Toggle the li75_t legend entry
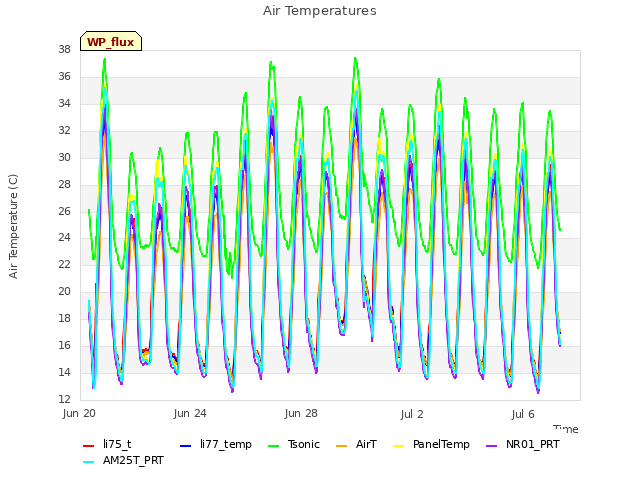 (x=107, y=444)
